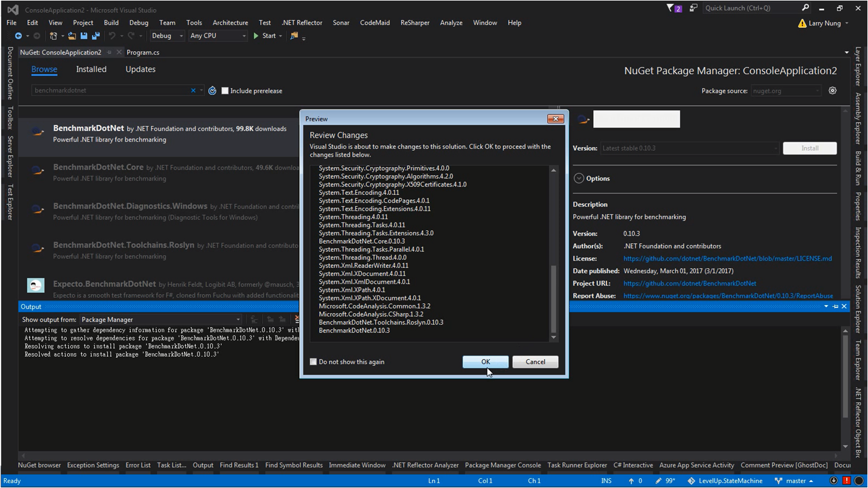Click the Navigate Backward toolbar icon
The image size is (868, 488).
(x=18, y=36)
